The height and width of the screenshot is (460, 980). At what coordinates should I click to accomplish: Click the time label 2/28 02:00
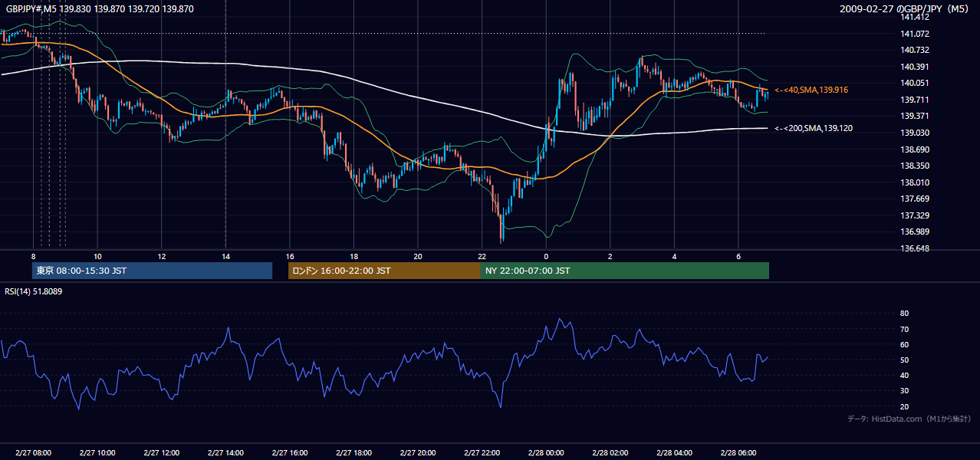click(610, 453)
